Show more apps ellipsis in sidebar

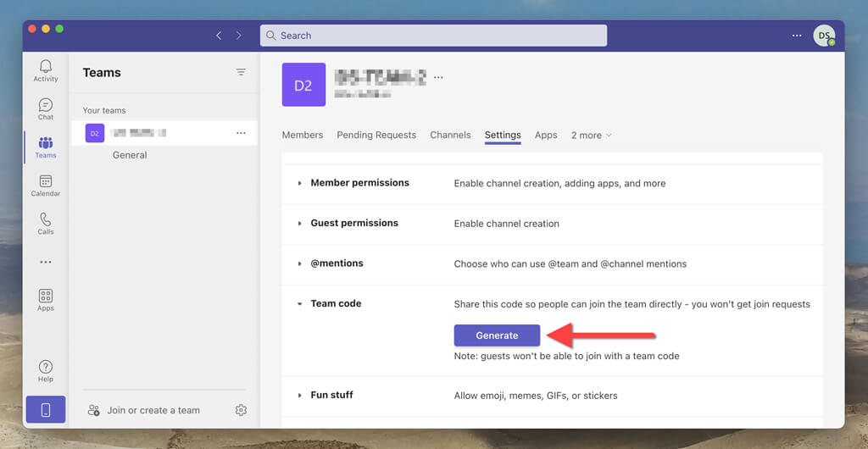(46, 262)
